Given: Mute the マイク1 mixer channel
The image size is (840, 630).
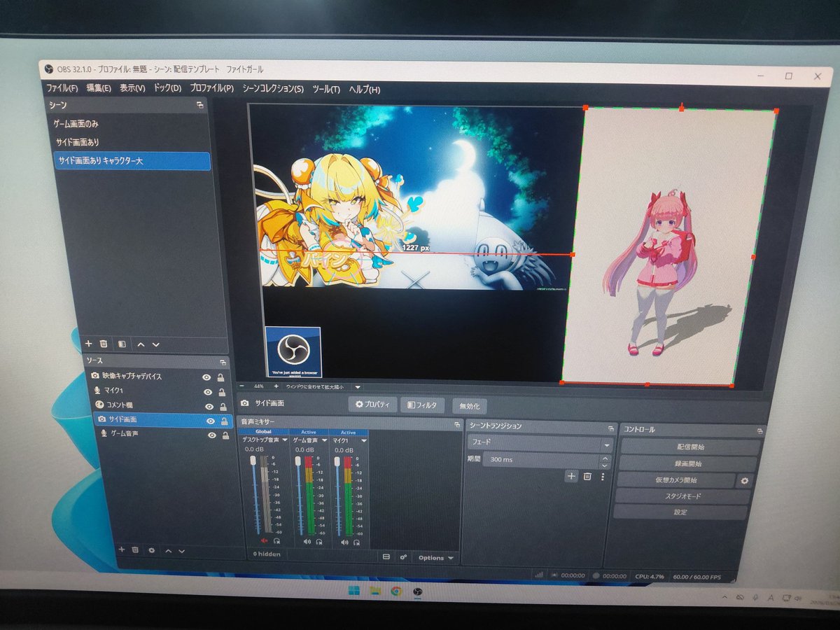Looking at the screenshot, I should [344, 542].
